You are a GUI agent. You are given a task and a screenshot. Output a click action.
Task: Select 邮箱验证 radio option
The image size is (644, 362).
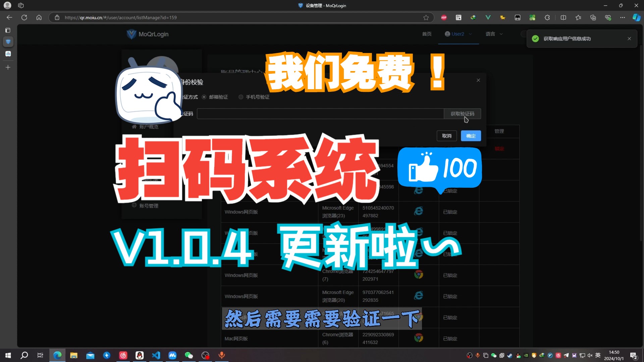point(215,97)
